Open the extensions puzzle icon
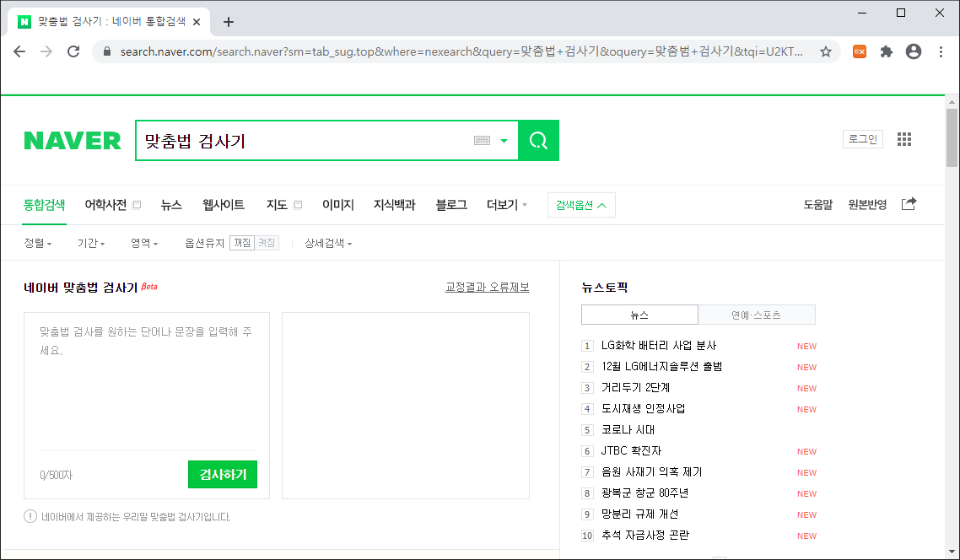Viewport: 960px width, 560px height. coord(887,51)
